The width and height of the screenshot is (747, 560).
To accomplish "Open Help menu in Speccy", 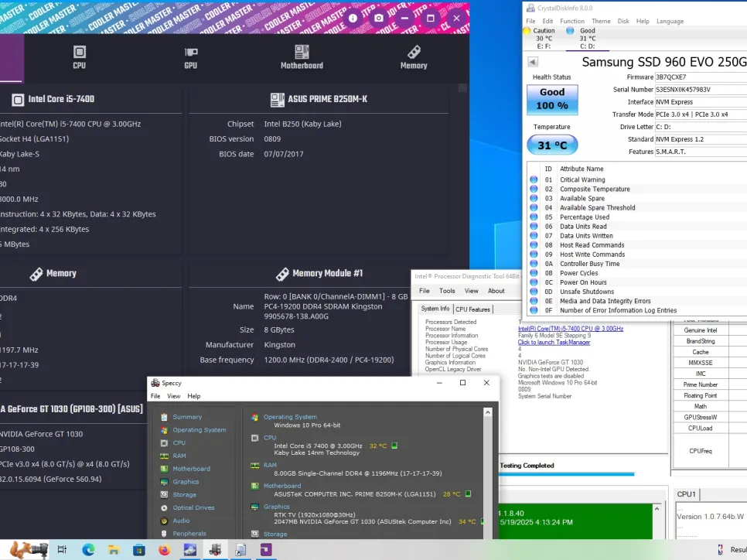I will (x=193, y=396).
